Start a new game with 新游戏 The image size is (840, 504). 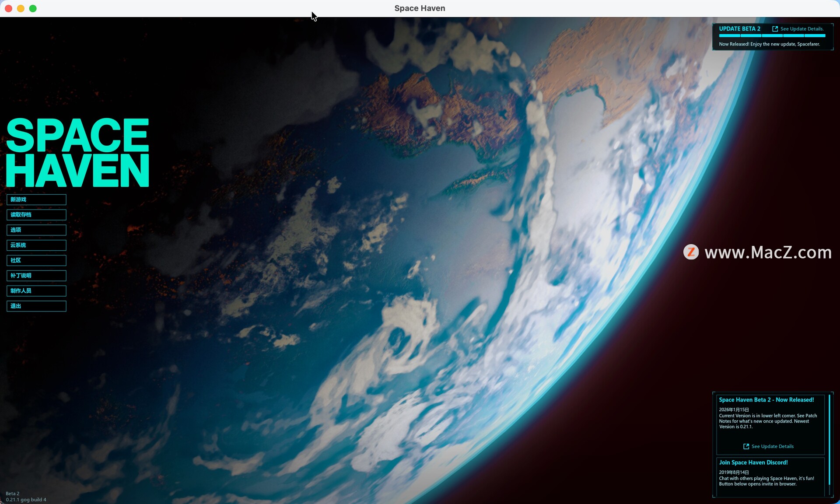[x=36, y=199]
